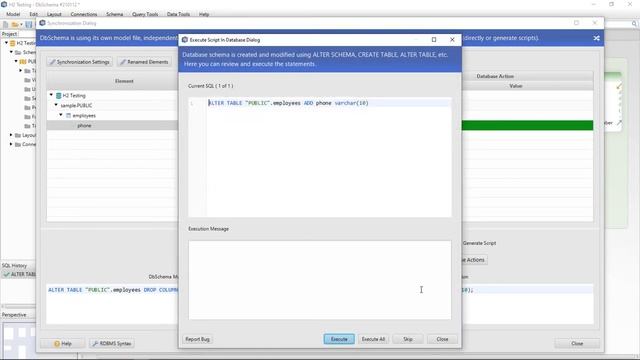The height and width of the screenshot is (360, 640).
Task: Close the Execute Script dialog using Close button
Action: [442, 339]
